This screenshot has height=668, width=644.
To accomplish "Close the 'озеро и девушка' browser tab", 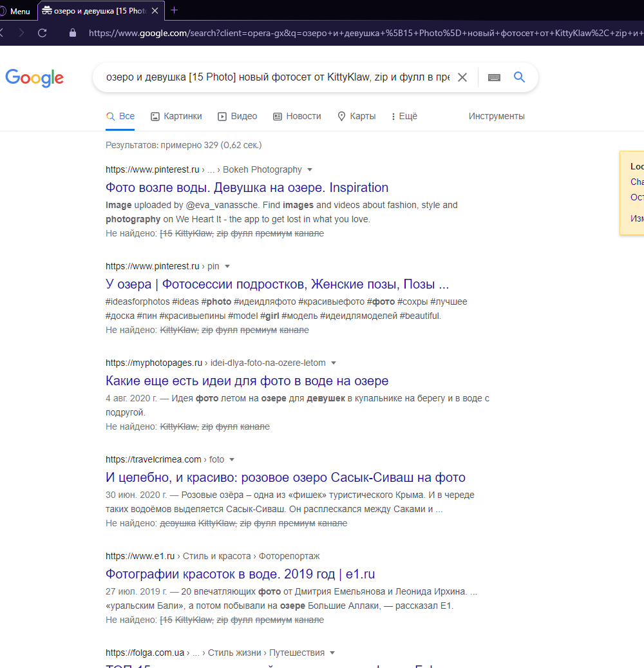I will 155,11.
